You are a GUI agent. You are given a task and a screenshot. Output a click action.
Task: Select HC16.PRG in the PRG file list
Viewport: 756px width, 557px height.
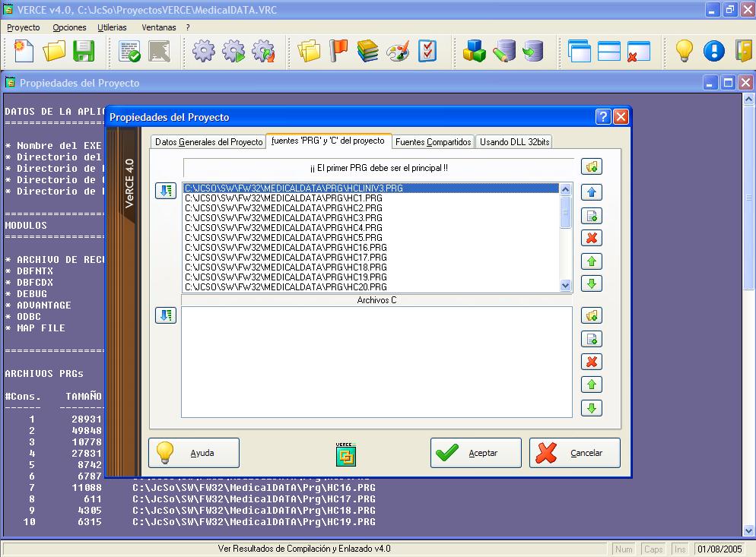[285, 248]
